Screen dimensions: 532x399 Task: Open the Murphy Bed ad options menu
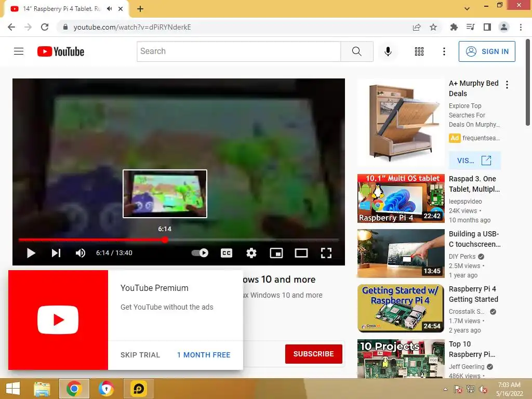(507, 85)
